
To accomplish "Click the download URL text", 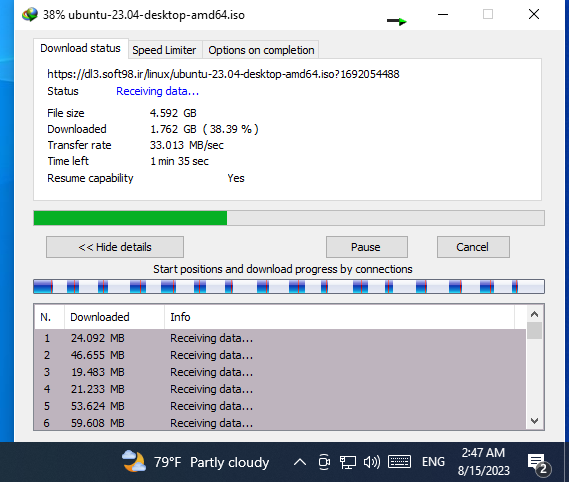I will [223, 74].
